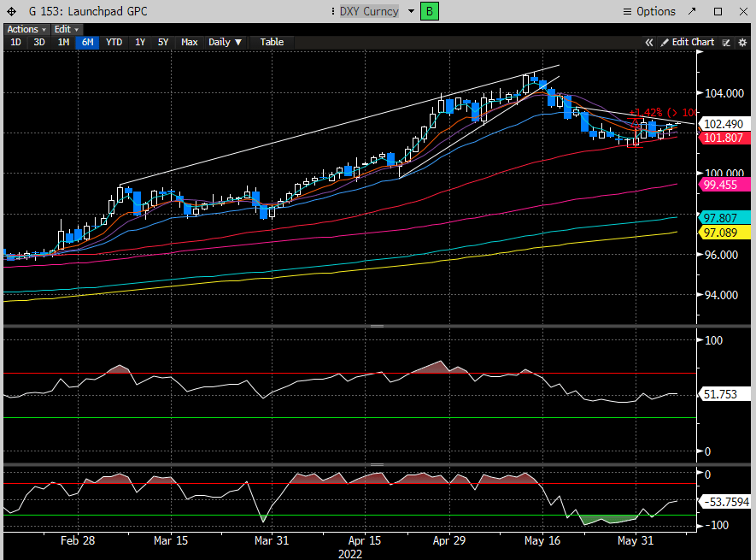Click the green B group badge
Viewport: 756px width, 560px height.
point(429,11)
